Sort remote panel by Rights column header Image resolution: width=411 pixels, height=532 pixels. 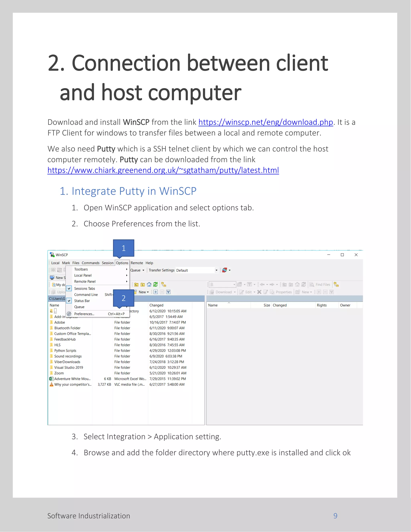tap(321, 305)
